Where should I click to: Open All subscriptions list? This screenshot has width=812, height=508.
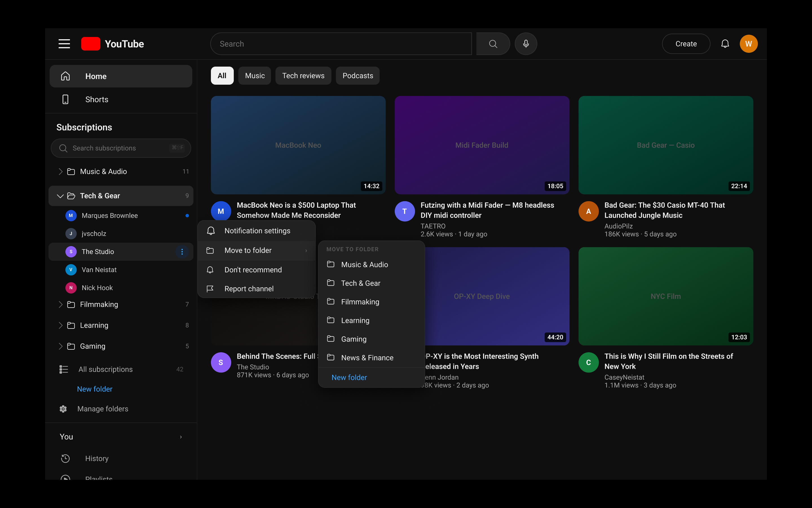click(105, 369)
